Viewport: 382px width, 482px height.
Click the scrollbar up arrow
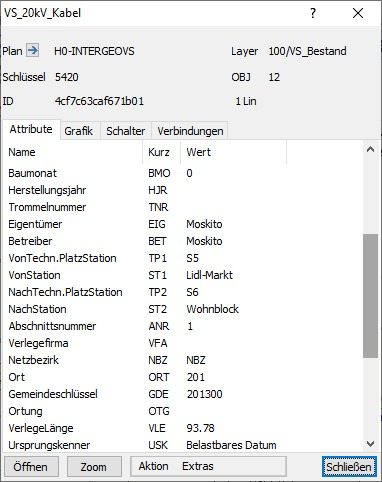(x=370, y=149)
